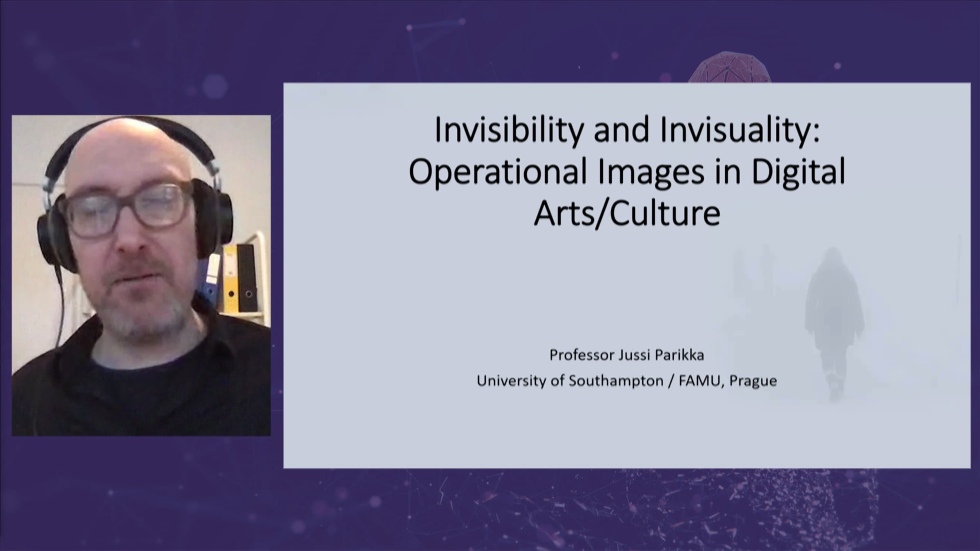
Task: Click the "Operational Images in Digital" title line
Action: [627, 172]
